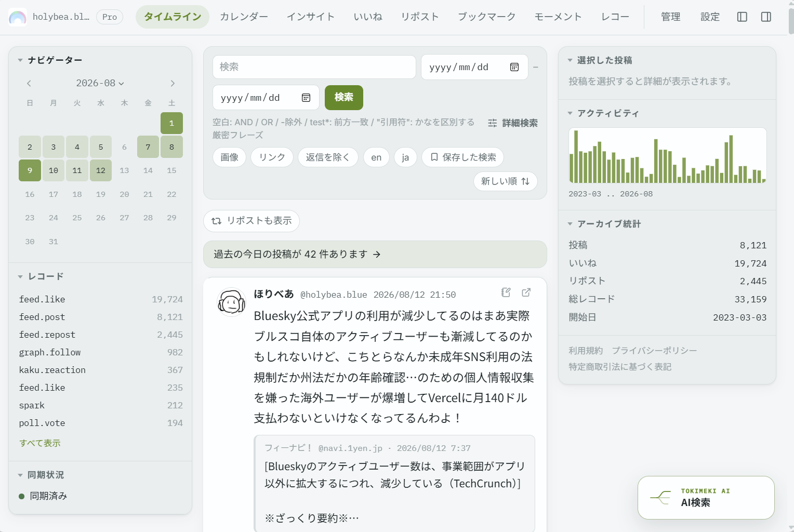The width and height of the screenshot is (794, 532).
Task: Open the プライバシーポリシー link
Action: point(654,351)
